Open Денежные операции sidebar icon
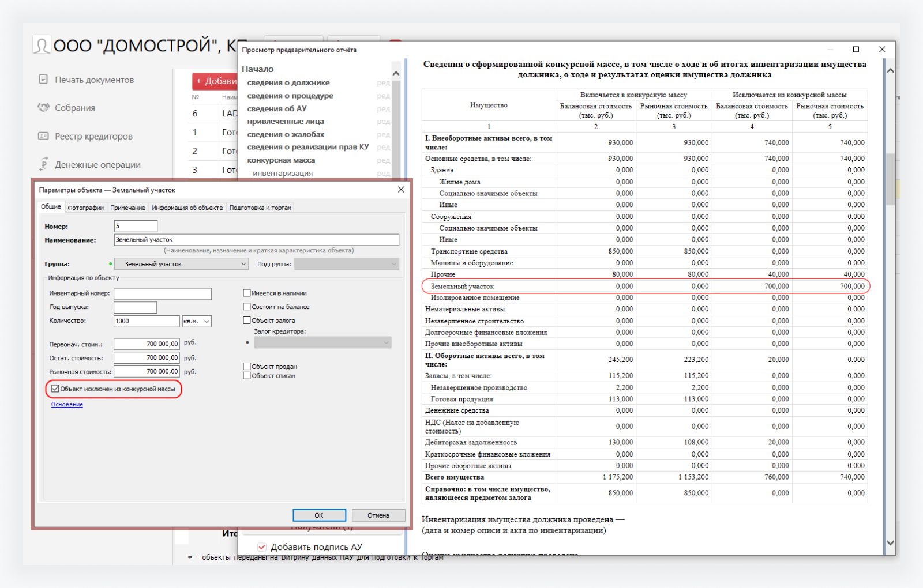Screen dimensions: 923x588 click(43, 164)
